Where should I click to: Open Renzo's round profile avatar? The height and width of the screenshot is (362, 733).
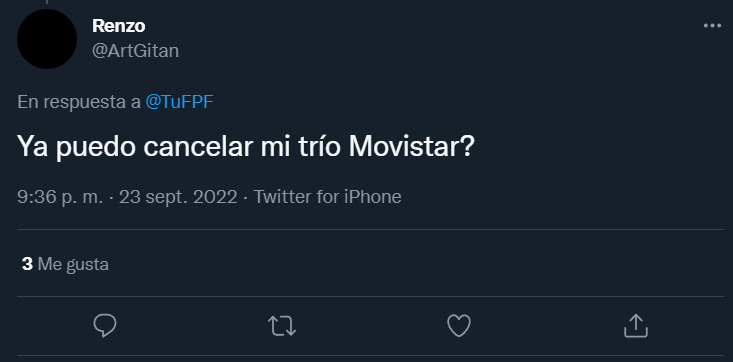click(47, 39)
